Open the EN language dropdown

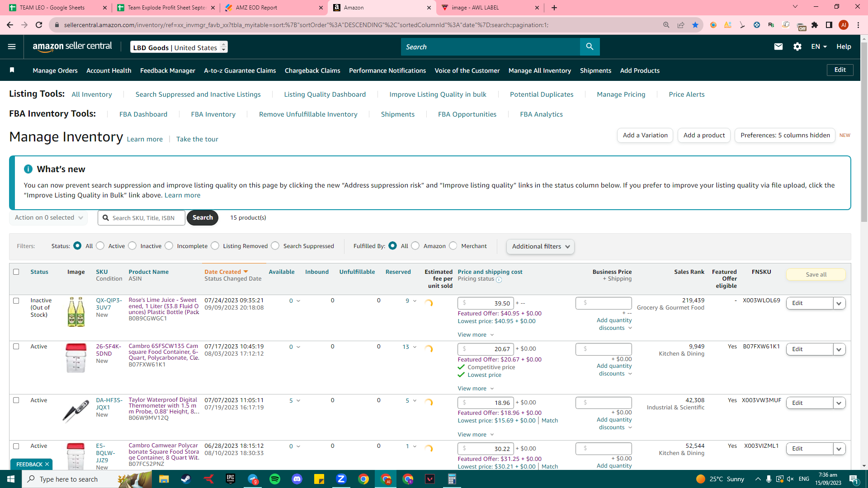point(819,47)
